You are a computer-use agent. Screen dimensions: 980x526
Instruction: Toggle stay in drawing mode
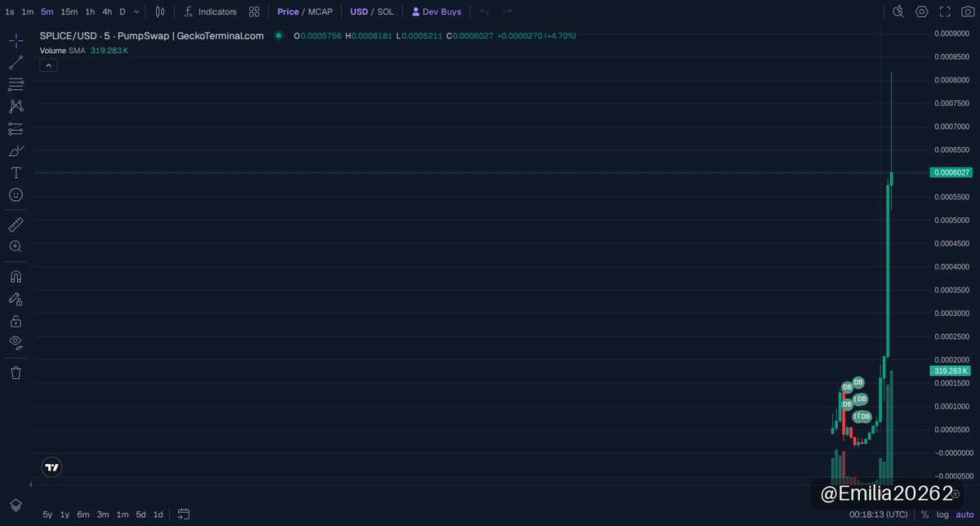tap(16, 298)
